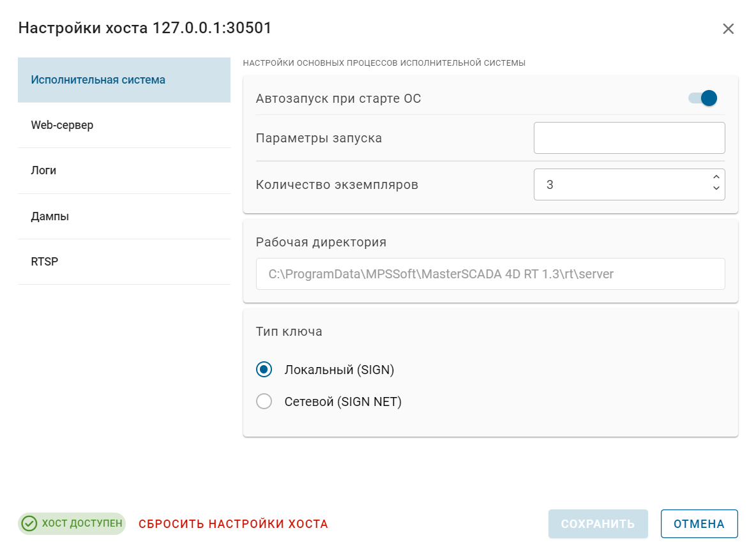Click СБРОСИТЬ НАСТРОЙКИ ХОСТА link
This screenshot has width=756, height=556.
(x=234, y=523)
